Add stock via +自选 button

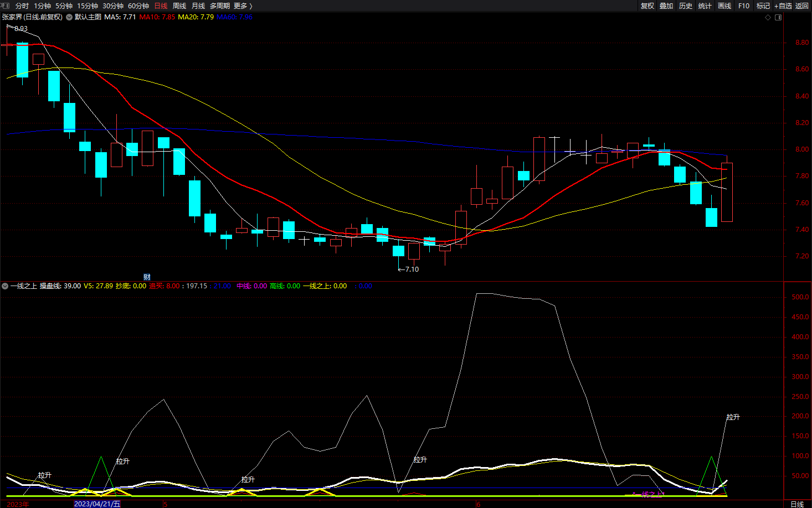[x=783, y=6]
